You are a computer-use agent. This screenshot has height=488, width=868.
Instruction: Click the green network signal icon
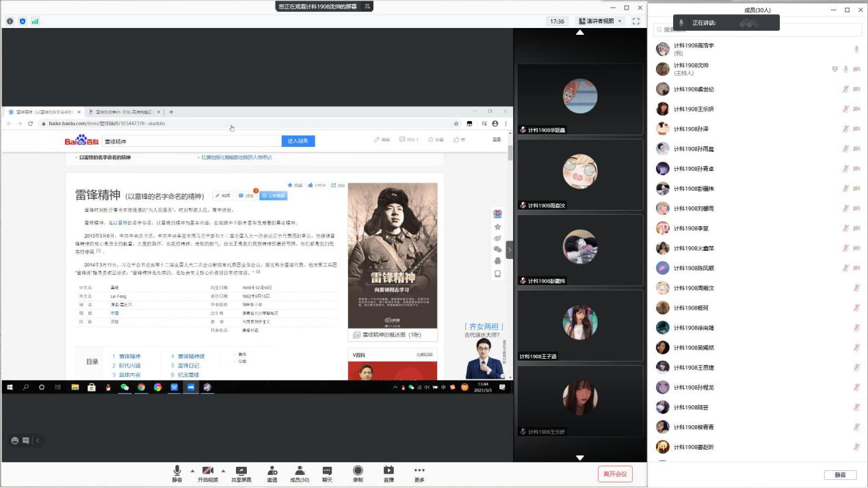coord(35,21)
